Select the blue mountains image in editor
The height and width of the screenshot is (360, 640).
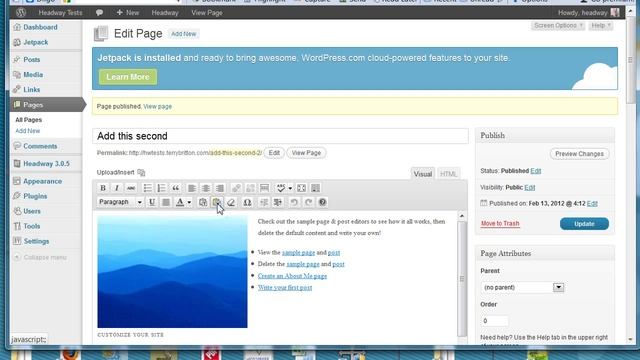172,272
